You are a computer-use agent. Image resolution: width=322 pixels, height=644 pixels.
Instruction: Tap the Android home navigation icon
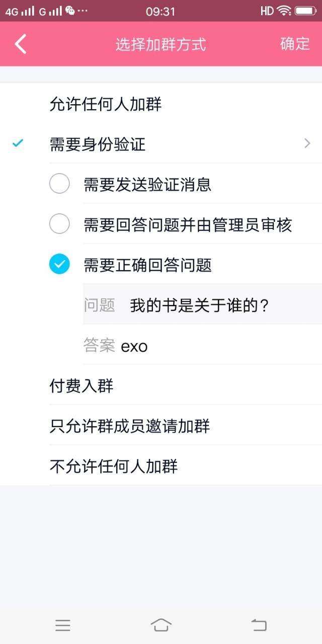(x=160, y=625)
